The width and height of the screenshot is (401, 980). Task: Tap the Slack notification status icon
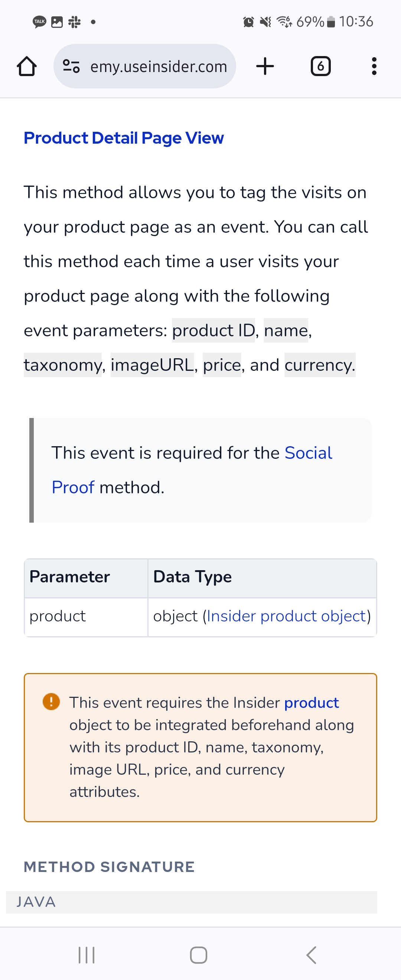point(75,22)
